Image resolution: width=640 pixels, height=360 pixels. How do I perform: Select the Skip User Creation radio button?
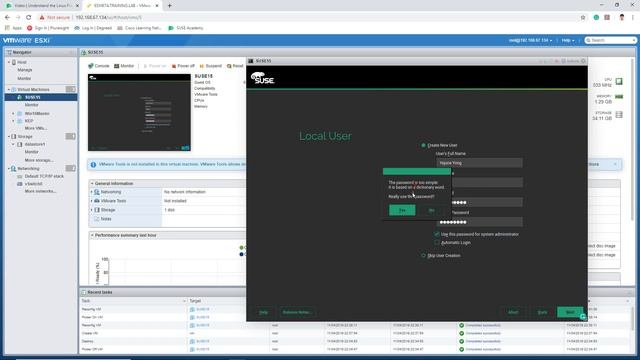coord(423,256)
